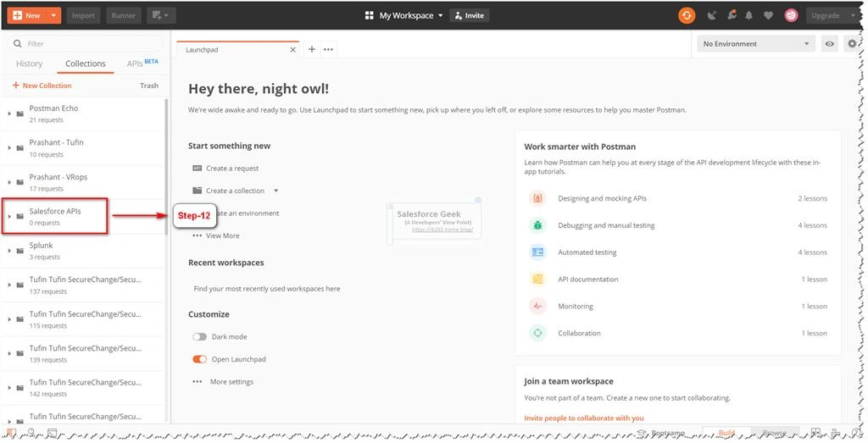Expand the Splunk collection arrow
The image size is (868, 443).
9,251
